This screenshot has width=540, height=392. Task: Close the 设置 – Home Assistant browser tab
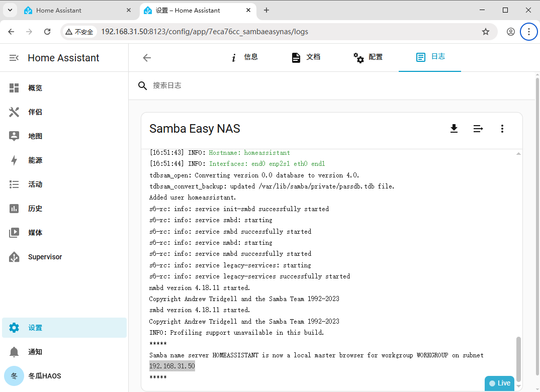pyautogui.click(x=248, y=11)
